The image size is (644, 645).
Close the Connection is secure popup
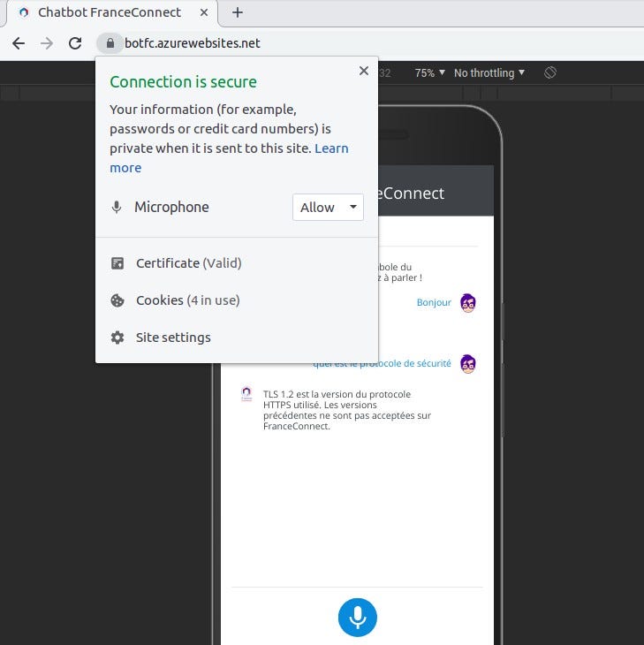pyautogui.click(x=364, y=71)
